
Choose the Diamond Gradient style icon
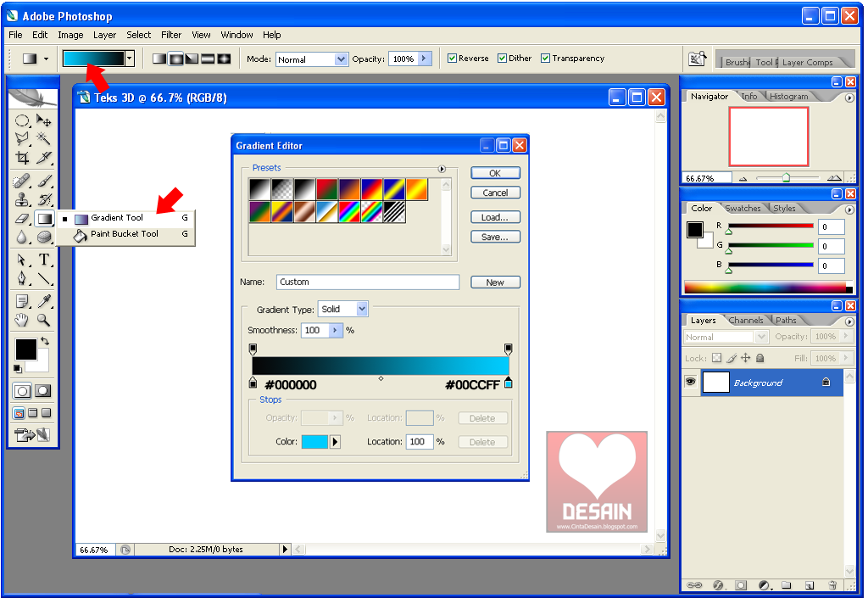click(224, 59)
